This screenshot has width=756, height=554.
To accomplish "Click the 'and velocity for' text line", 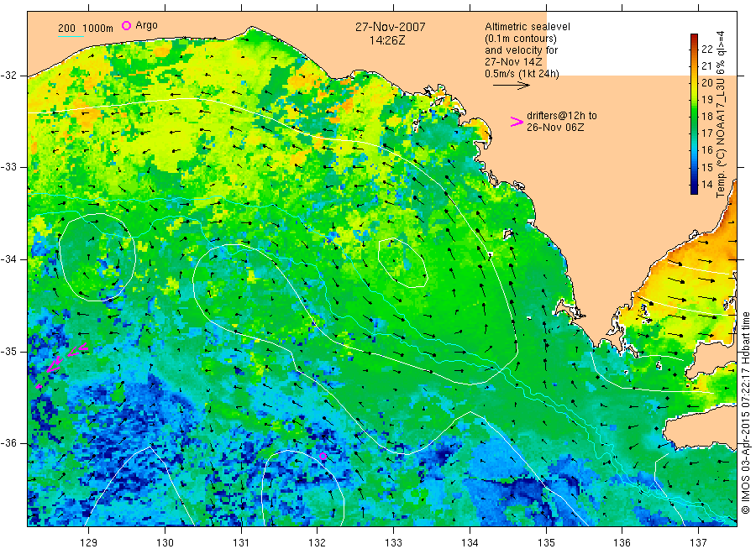I will [x=521, y=50].
